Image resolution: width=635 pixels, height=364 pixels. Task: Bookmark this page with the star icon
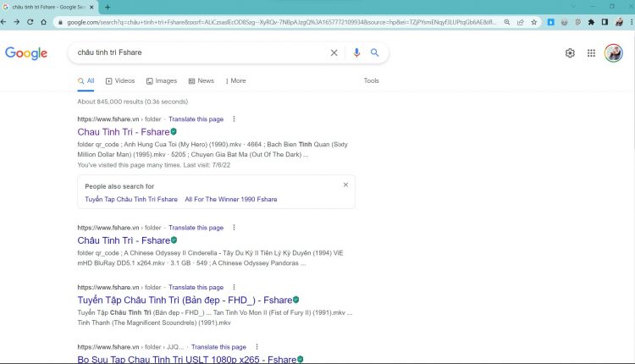(534, 22)
